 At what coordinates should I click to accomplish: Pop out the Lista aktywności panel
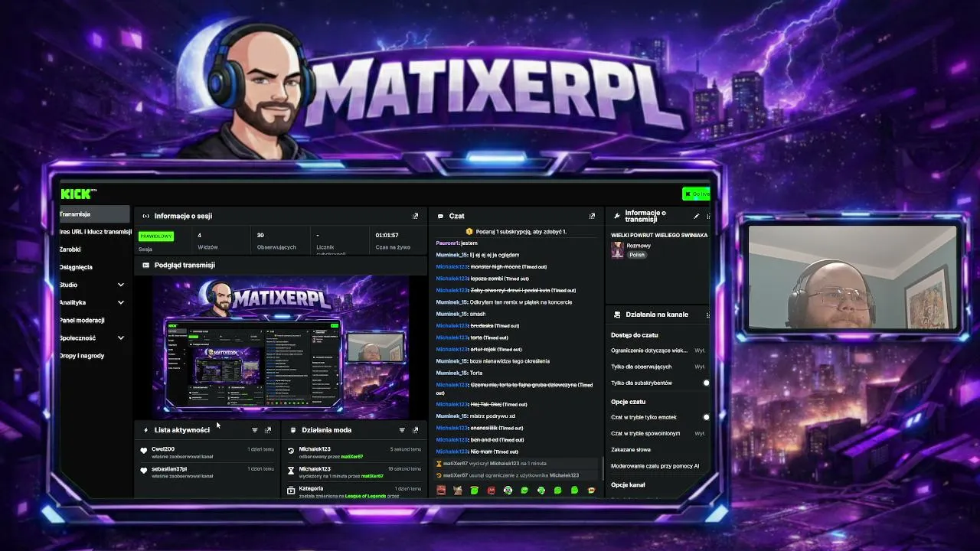(268, 430)
